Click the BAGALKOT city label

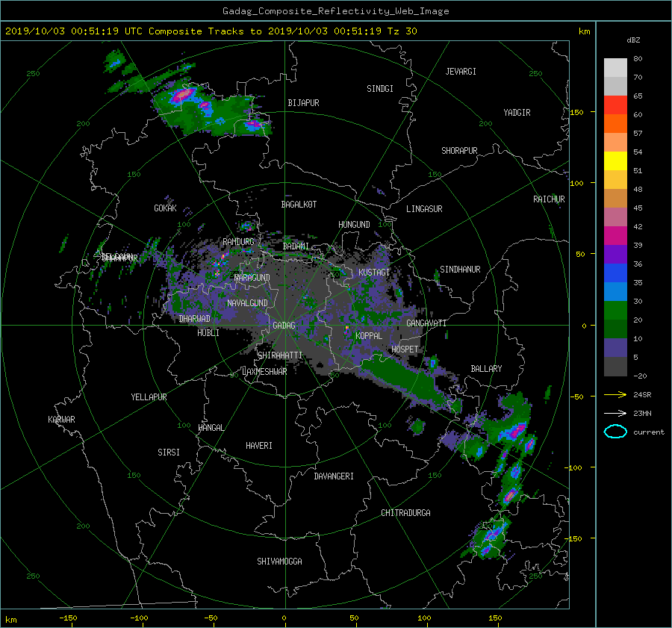[x=299, y=205]
